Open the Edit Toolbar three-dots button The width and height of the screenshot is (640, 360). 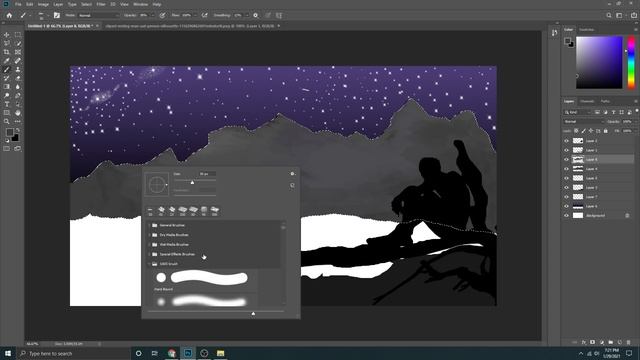[18, 121]
